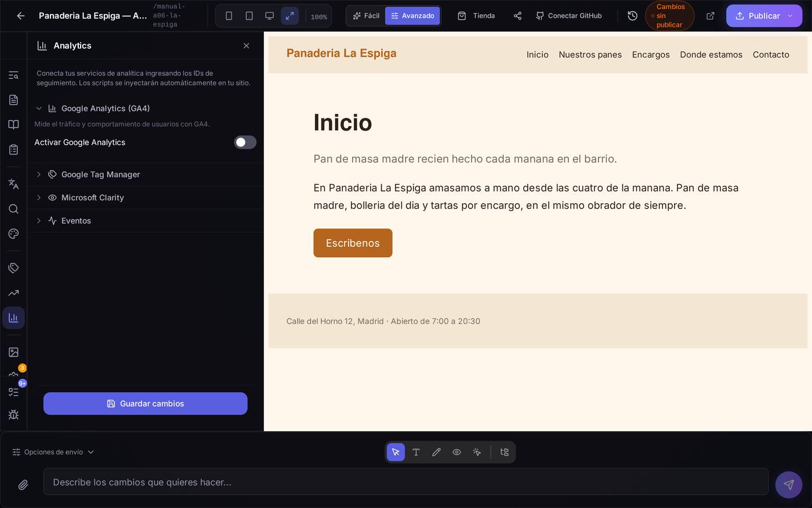812x508 pixels.
Task: Click the project title Panaderia La Espiga
Action: coord(93,16)
